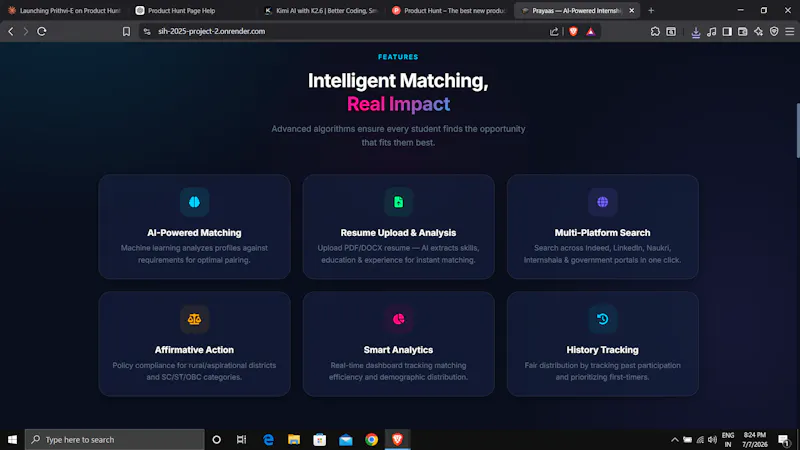Click the Multi-Platform Search globe icon

point(603,202)
